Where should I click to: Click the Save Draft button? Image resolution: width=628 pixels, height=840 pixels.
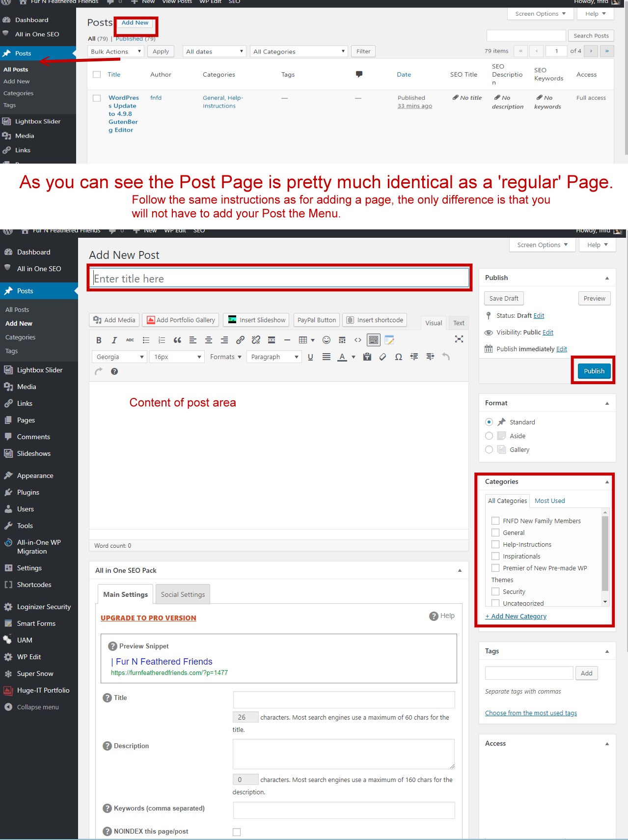[x=504, y=298]
